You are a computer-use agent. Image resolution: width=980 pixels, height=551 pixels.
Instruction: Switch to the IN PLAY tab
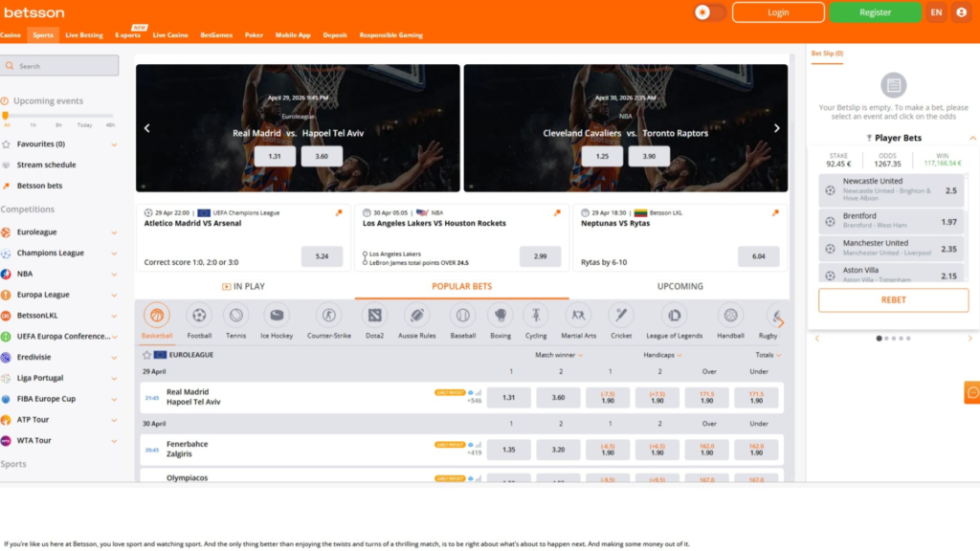coord(244,286)
